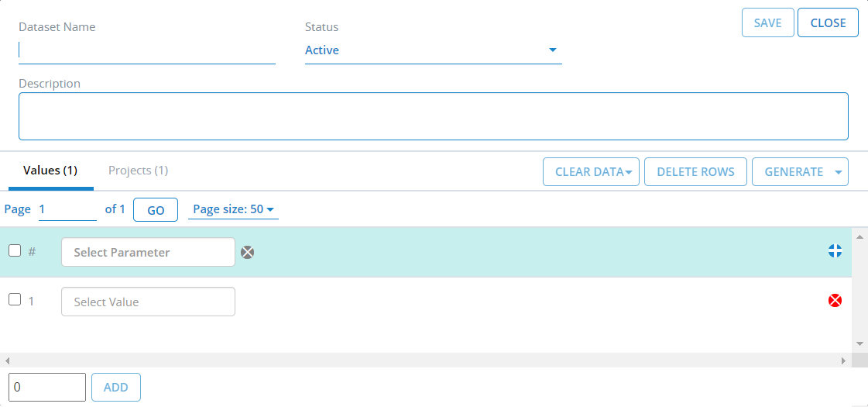The height and width of the screenshot is (407, 868).
Task: Check the row 1 checkbox
Action: pyautogui.click(x=15, y=300)
